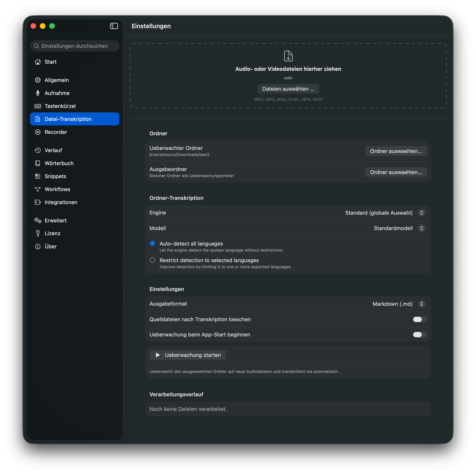
Task: Open the Start section in sidebar
Action: point(75,62)
